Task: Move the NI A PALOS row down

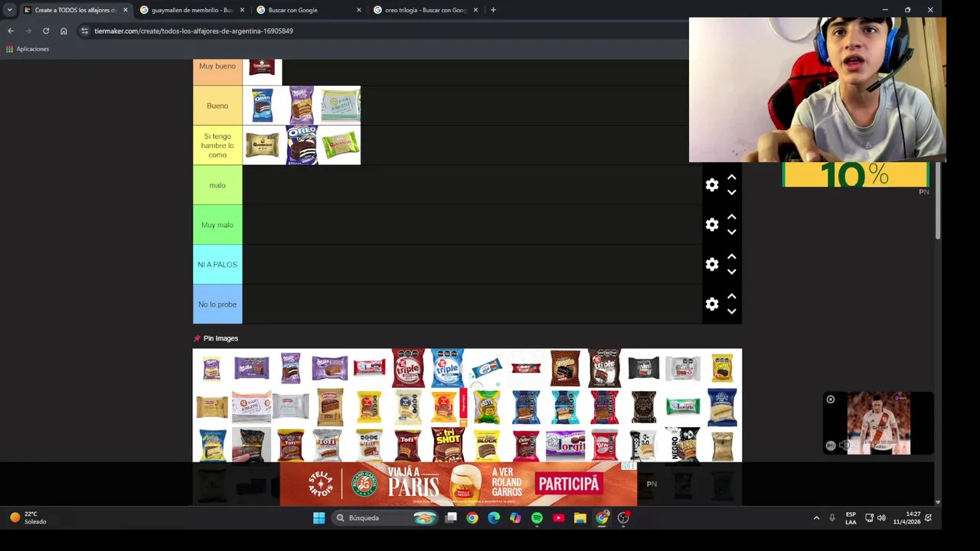Action: [x=731, y=272]
